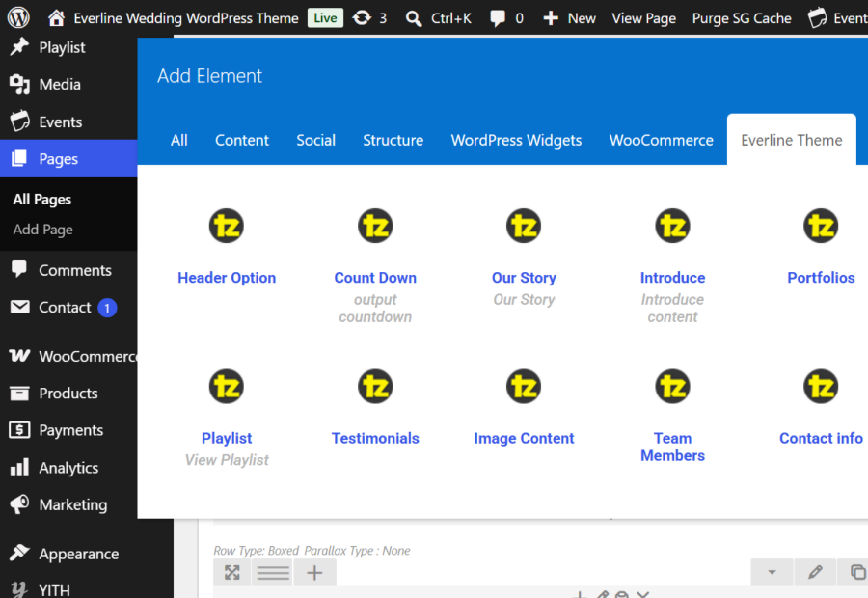Select the Testimonials element icon
The image size is (868, 598).
pos(375,387)
